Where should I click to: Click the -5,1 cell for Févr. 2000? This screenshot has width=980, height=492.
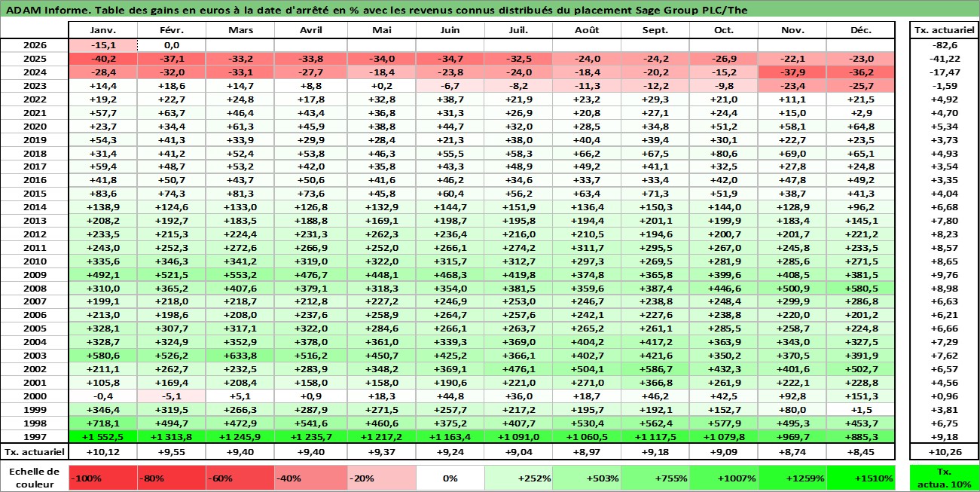pos(171,396)
